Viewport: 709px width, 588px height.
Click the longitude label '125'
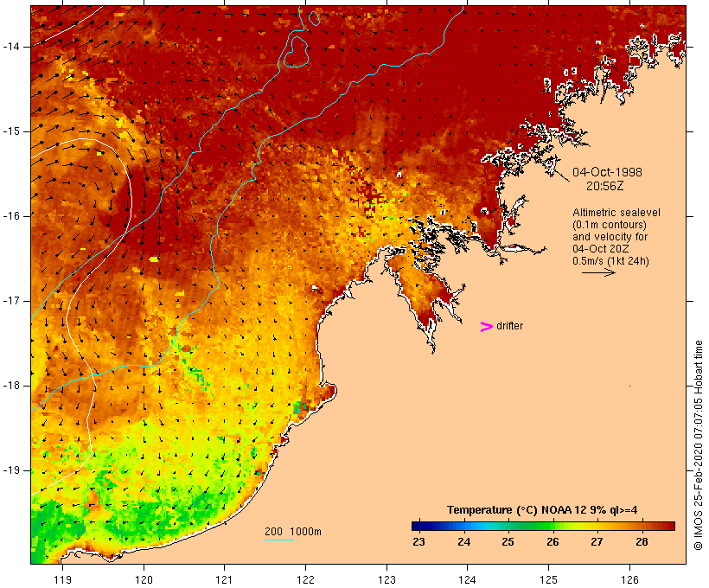point(548,579)
